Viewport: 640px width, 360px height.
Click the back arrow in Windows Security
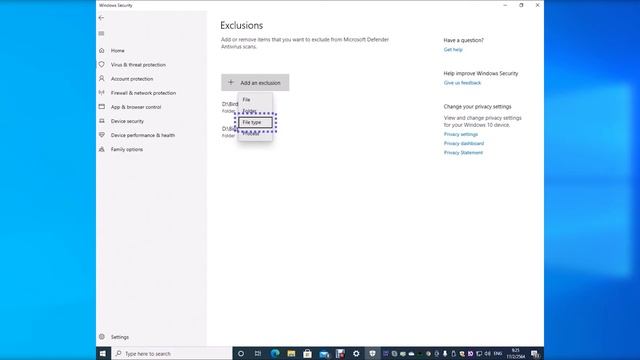point(101,18)
